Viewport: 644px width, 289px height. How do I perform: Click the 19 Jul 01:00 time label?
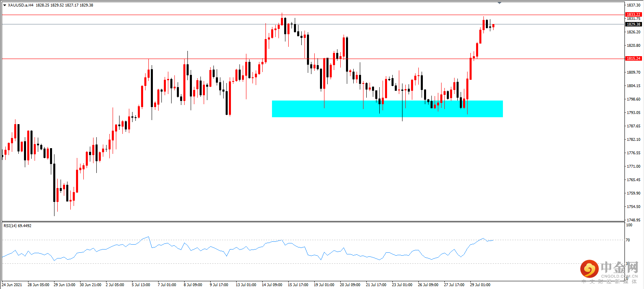[x=324, y=285]
